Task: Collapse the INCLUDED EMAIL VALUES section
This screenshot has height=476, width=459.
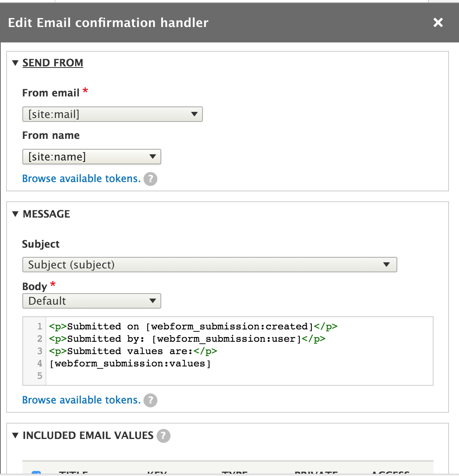Action: [15, 435]
